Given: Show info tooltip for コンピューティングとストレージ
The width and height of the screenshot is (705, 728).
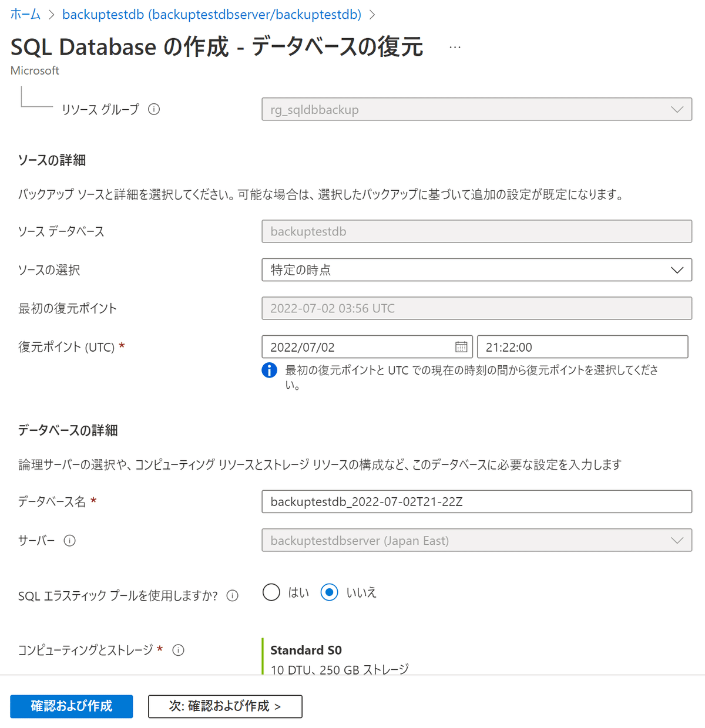Looking at the screenshot, I should pyautogui.click(x=179, y=650).
